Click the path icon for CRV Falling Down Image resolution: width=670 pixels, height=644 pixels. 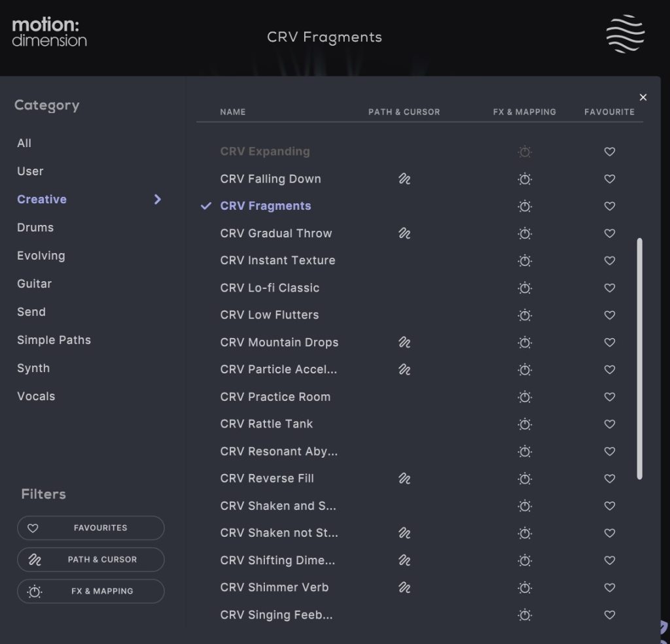404,179
